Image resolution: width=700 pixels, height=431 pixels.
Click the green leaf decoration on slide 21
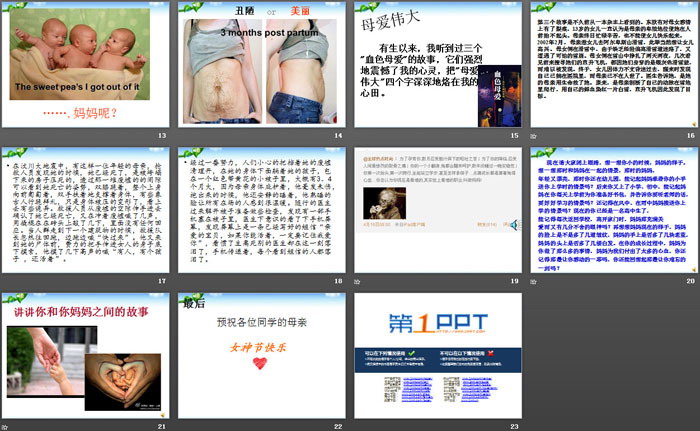(x=17, y=296)
